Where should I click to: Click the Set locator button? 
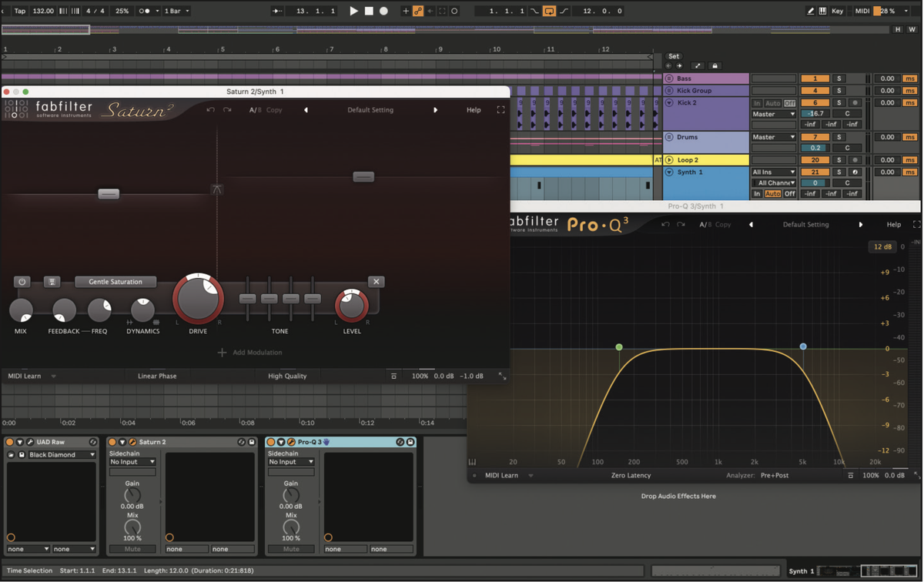(x=674, y=56)
